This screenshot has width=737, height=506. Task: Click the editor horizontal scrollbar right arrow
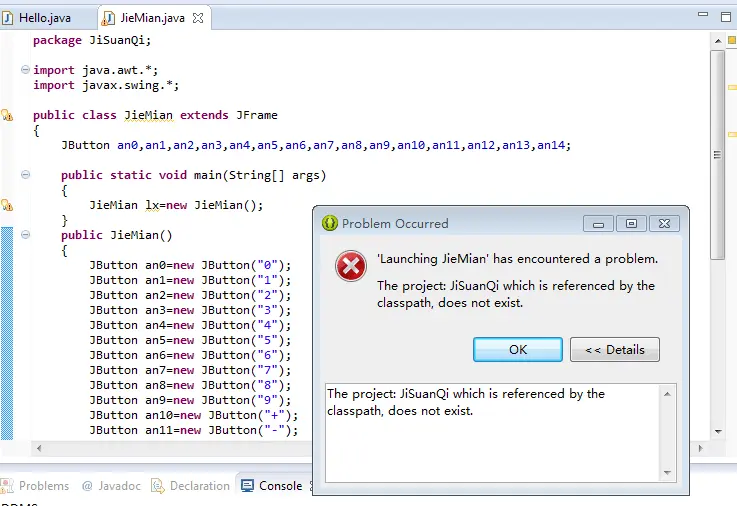(700, 448)
